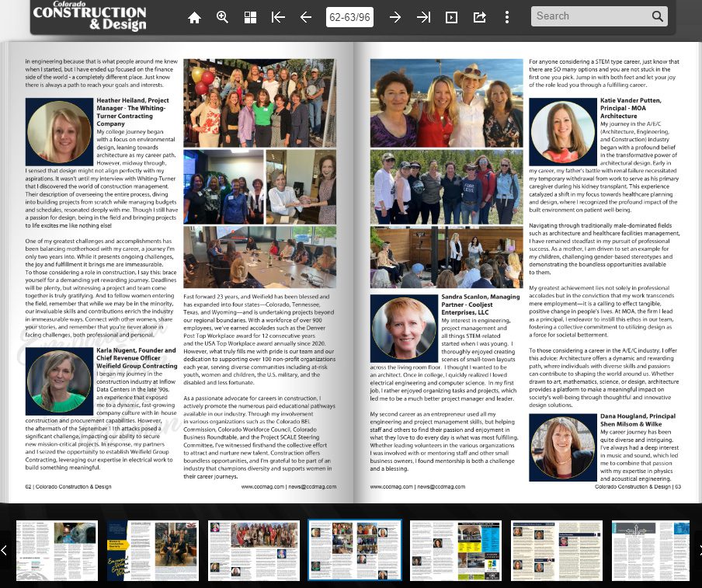Click photo of four women with cowboy hat

click(x=447, y=103)
